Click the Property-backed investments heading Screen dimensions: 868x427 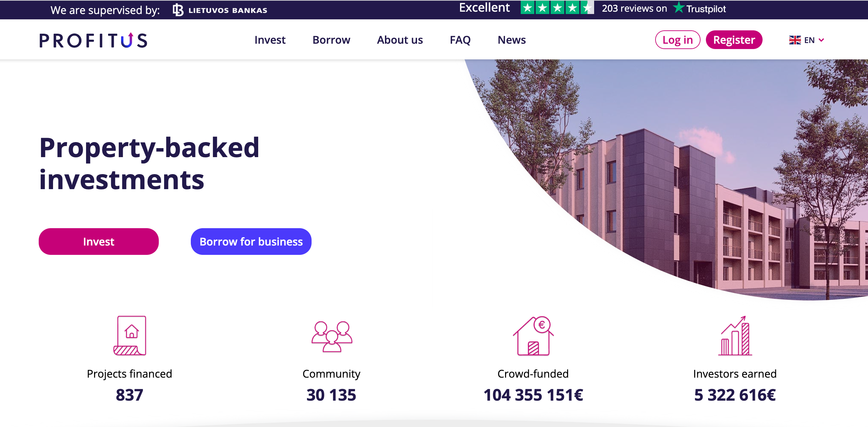[x=149, y=163]
